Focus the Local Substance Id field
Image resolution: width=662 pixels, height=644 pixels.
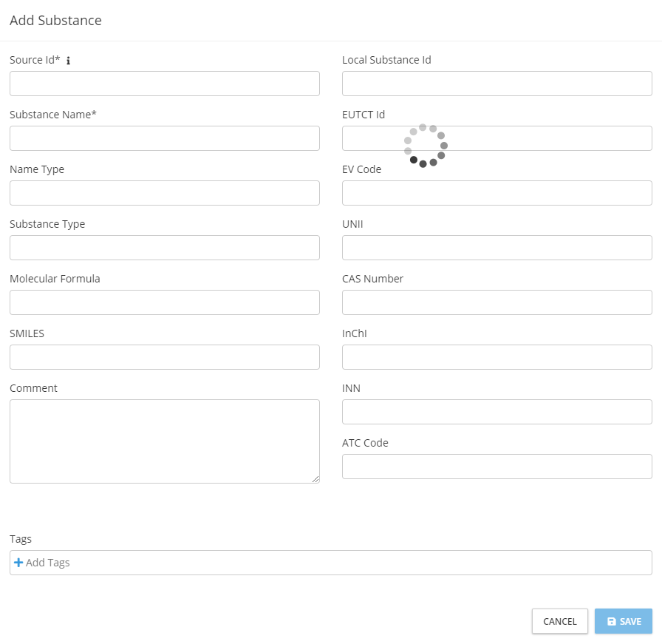[496, 84]
